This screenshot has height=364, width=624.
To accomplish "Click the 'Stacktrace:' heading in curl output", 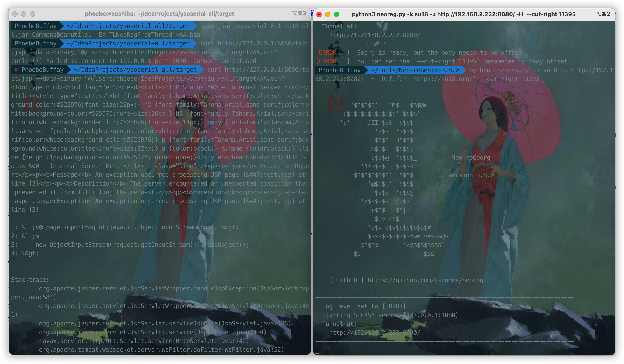I will coord(30,280).
